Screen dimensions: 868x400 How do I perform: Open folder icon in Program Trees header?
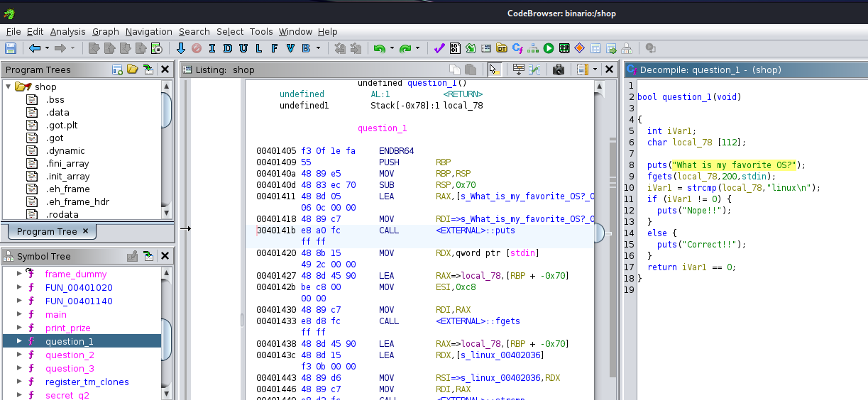pos(132,70)
